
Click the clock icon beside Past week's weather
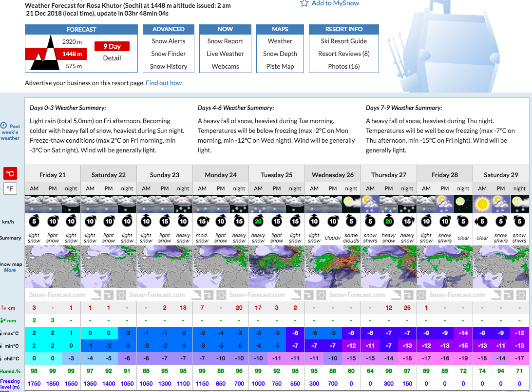click(x=4, y=125)
